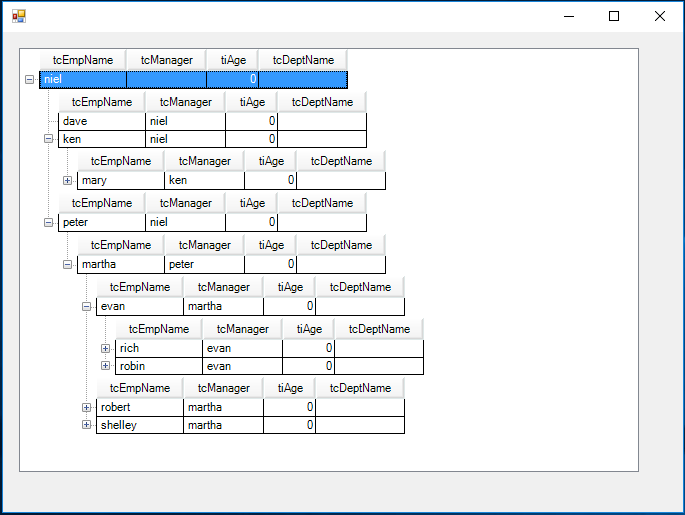Click tcManager header above the rich row
The image size is (685, 515).
coord(242,328)
